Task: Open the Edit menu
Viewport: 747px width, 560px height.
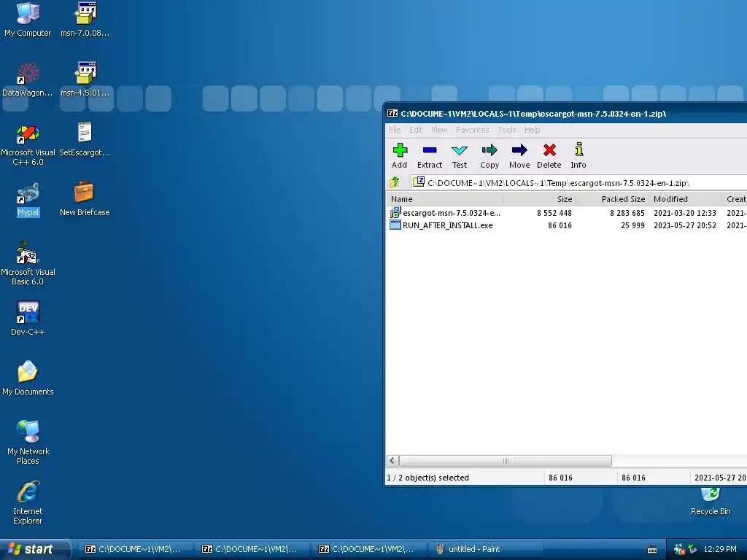Action: [415, 130]
